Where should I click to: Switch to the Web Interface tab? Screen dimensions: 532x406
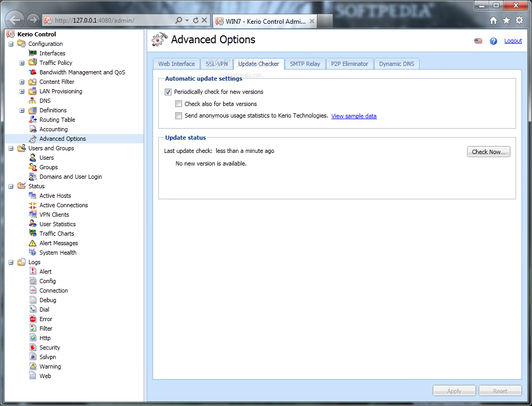point(176,64)
